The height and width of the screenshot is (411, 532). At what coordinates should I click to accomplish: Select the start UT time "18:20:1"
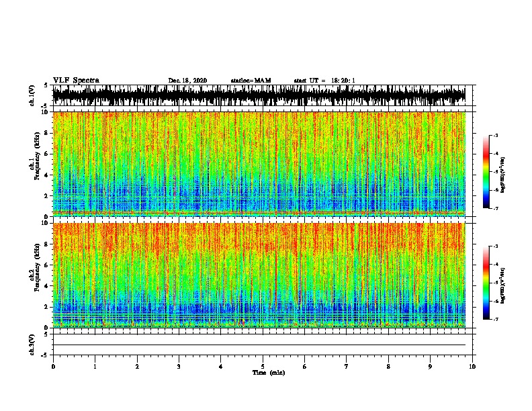(x=343, y=81)
